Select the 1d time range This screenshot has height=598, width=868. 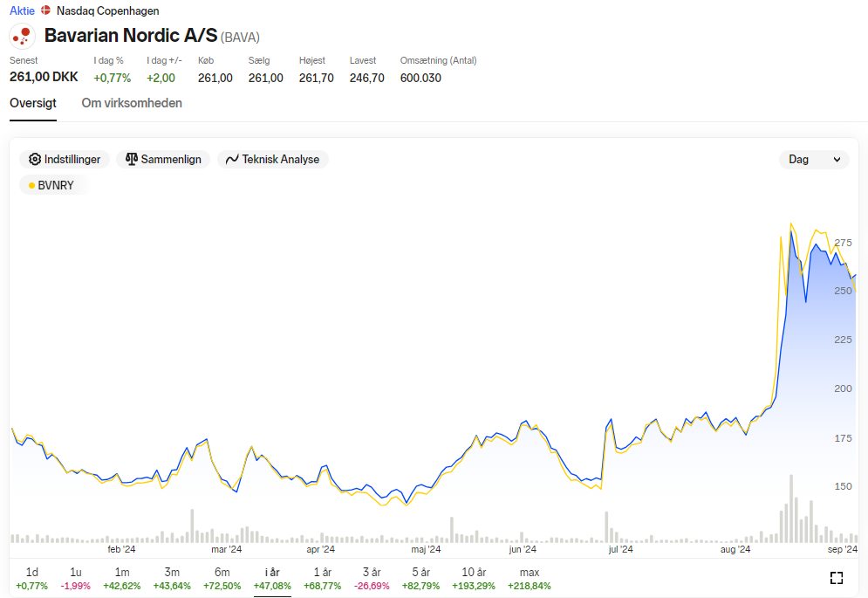31,579
